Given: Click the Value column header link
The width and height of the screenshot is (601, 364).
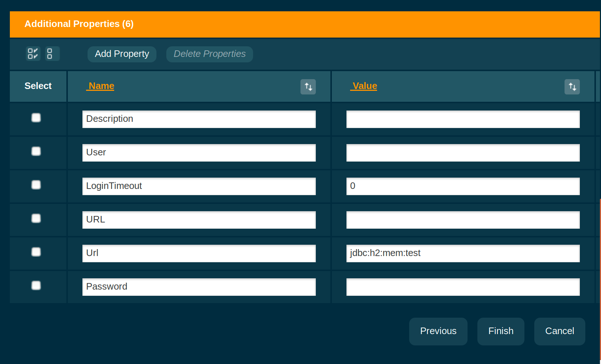Looking at the screenshot, I should coord(364,86).
